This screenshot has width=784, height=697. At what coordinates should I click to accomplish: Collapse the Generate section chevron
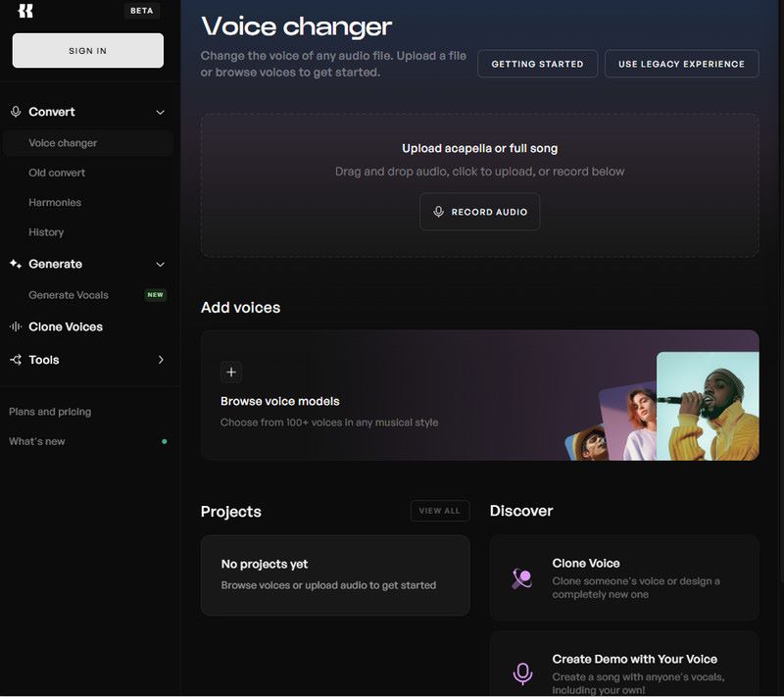coord(161,265)
